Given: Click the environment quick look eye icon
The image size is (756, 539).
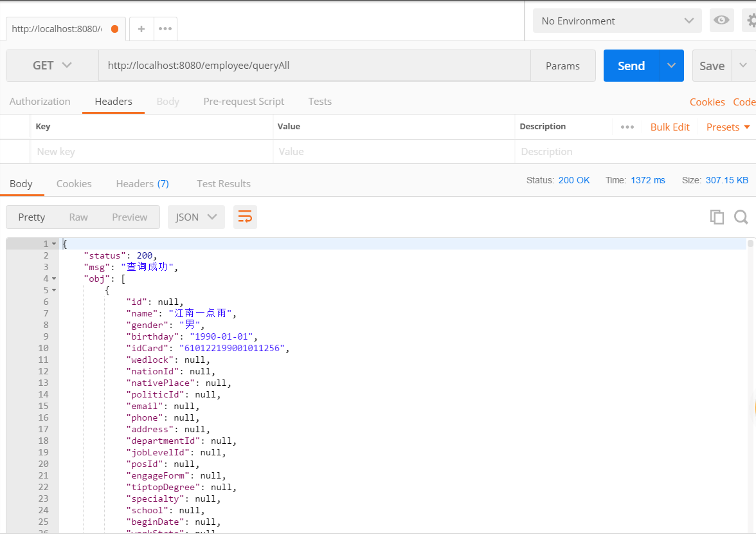Looking at the screenshot, I should [721, 21].
